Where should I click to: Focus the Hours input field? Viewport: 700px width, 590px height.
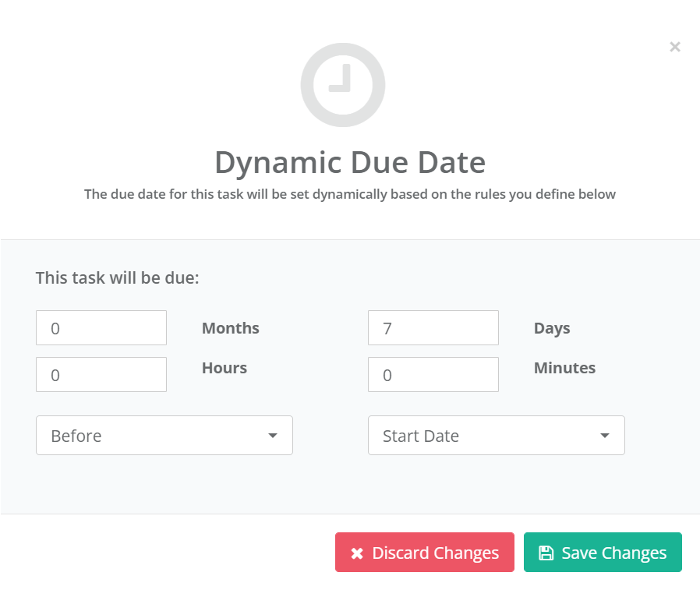pyautogui.click(x=101, y=374)
